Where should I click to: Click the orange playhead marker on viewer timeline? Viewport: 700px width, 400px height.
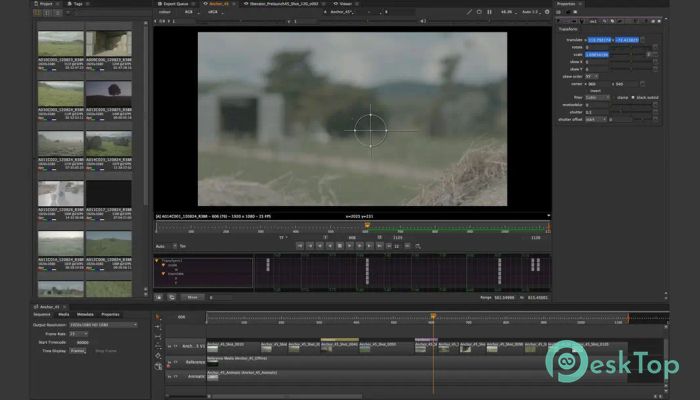point(367,225)
